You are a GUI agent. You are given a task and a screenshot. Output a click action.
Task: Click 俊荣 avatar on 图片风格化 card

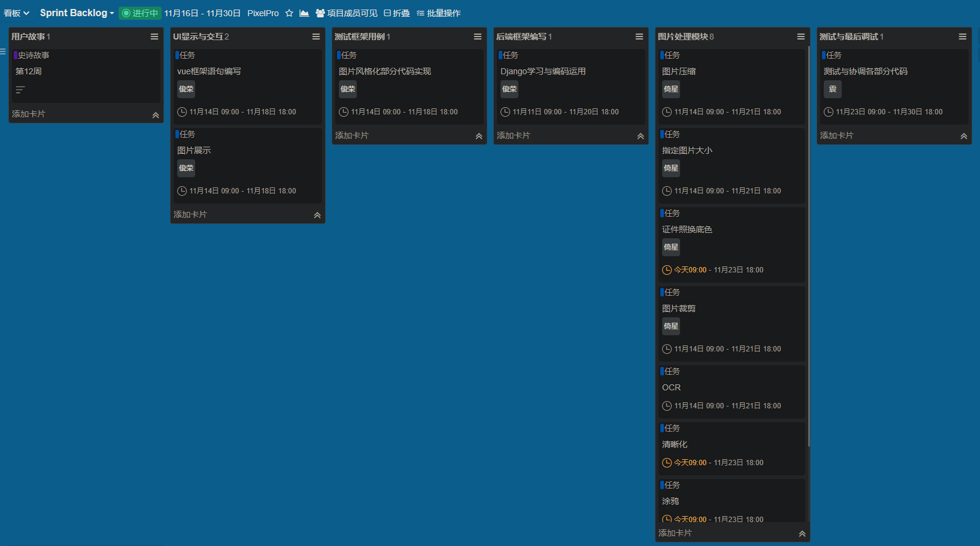[348, 89]
